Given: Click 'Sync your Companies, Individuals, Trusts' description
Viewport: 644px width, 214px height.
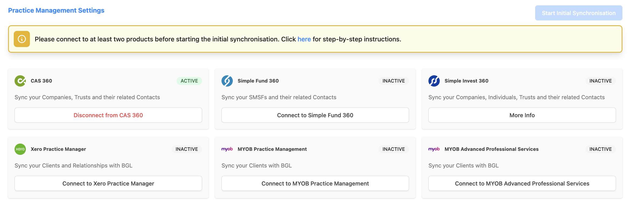Looking at the screenshot, I should click(x=517, y=97).
